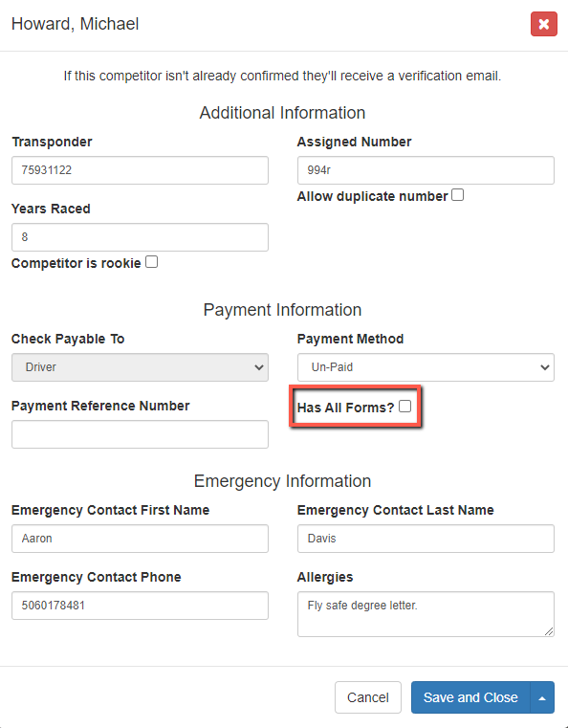Check the Has All Forms box

[404, 407]
